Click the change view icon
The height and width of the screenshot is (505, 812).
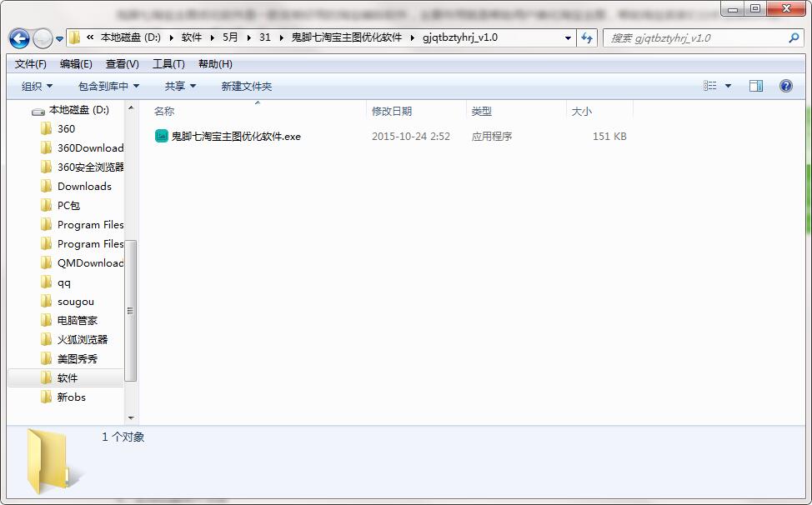[x=710, y=86]
